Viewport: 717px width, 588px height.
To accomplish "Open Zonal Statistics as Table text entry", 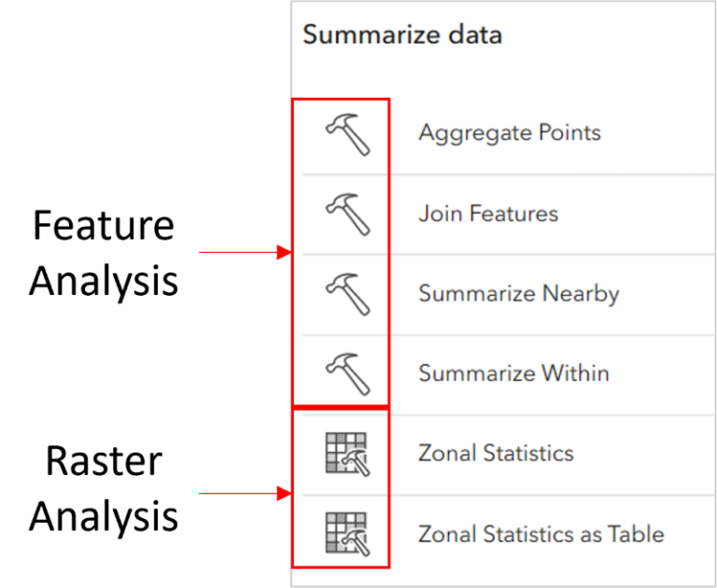I will 541,534.
